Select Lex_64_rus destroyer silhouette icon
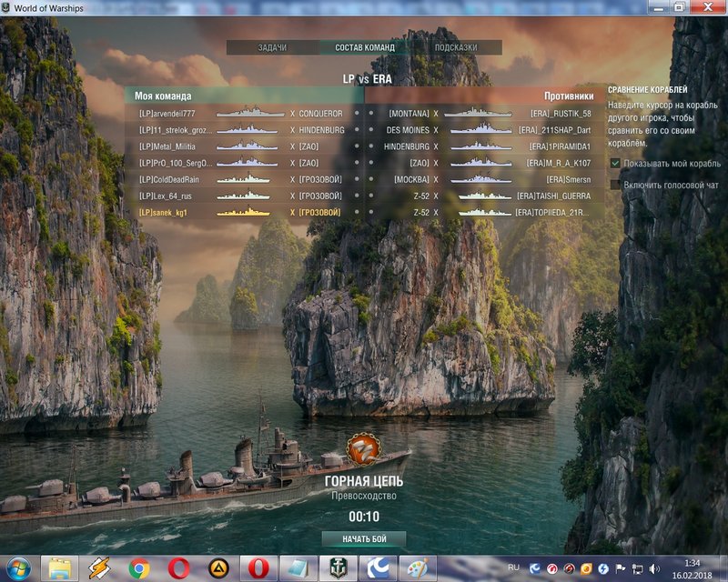The width and height of the screenshot is (728, 582). (x=243, y=196)
